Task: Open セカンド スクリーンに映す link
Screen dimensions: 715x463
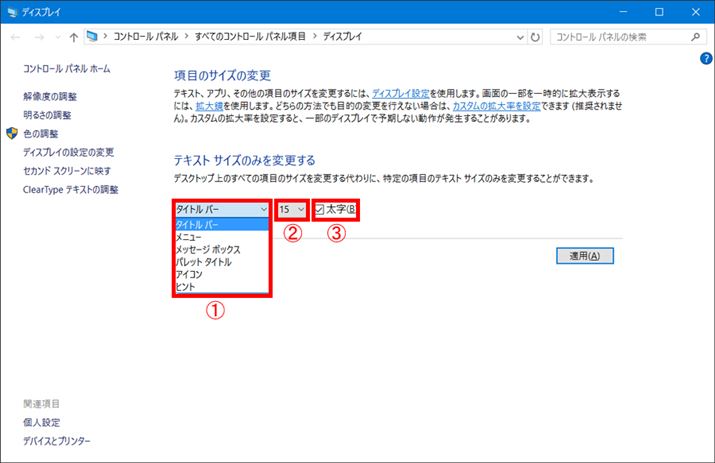Action: (67, 171)
